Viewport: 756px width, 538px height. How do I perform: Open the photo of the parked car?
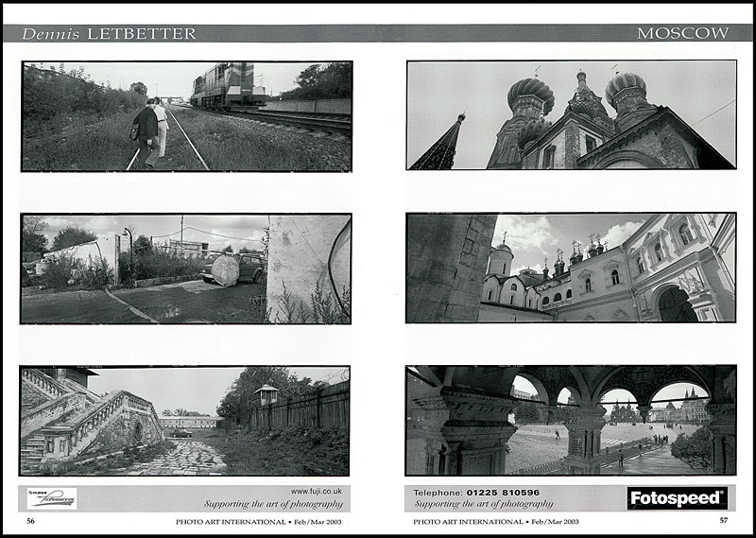(186, 269)
